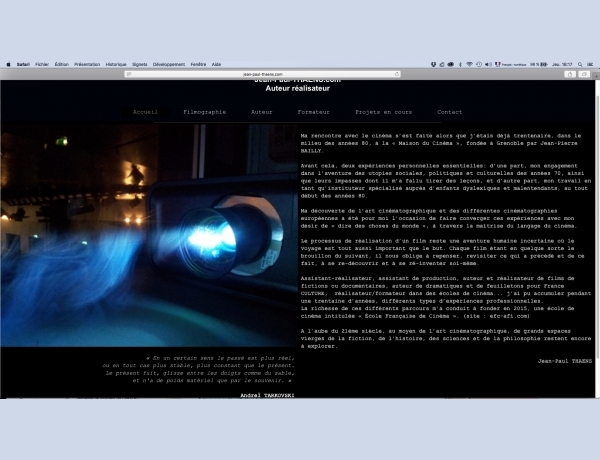Image resolution: width=600 pixels, height=460 pixels.
Task: Click the 'Jean-Paul THAENS' signature
Action: tap(565, 361)
